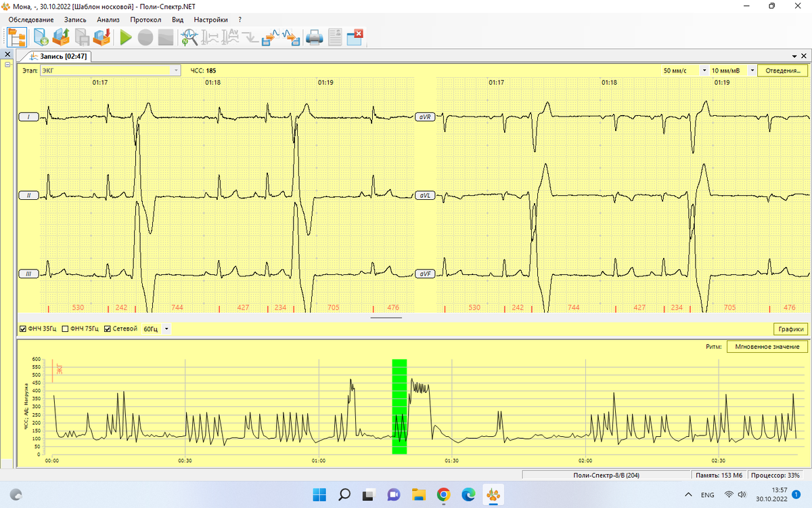Screen dimensions: 812x508
Task: Open the Этап ЭКГ stage dropdown
Action: click(110, 70)
